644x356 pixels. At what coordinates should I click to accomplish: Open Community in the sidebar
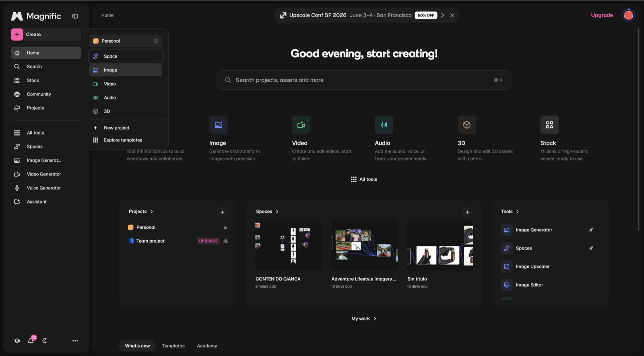tap(46, 94)
